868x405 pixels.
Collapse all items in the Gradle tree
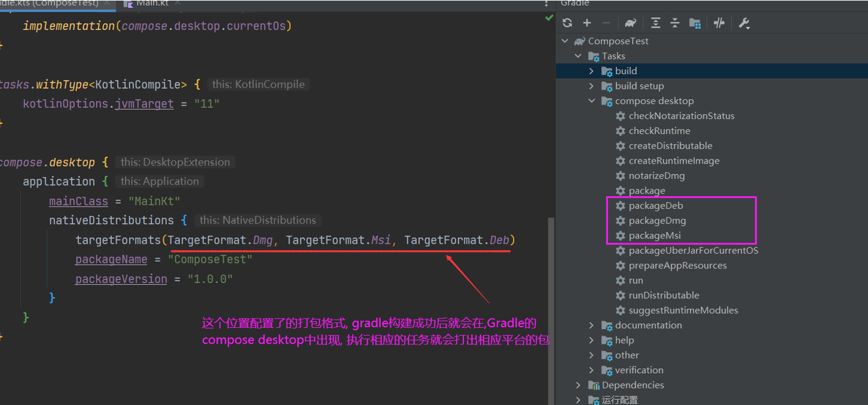tap(675, 23)
